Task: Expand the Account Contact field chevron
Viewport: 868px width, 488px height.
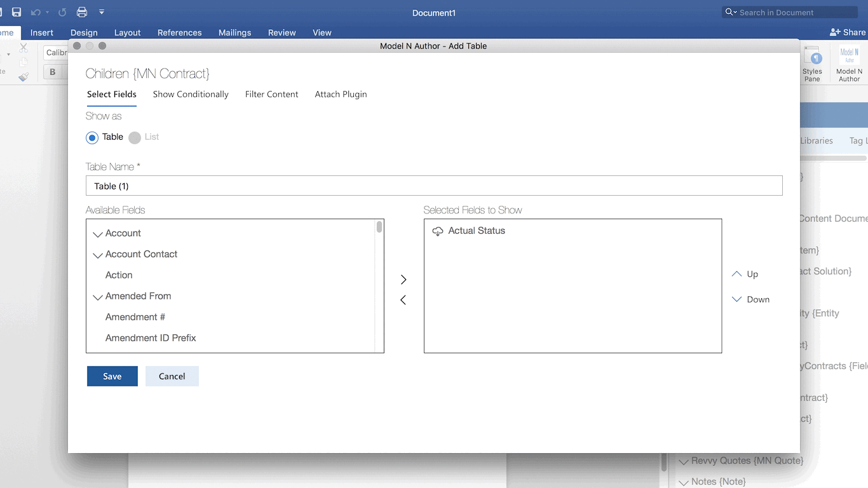Action: pyautogui.click(x=98, y=255)
